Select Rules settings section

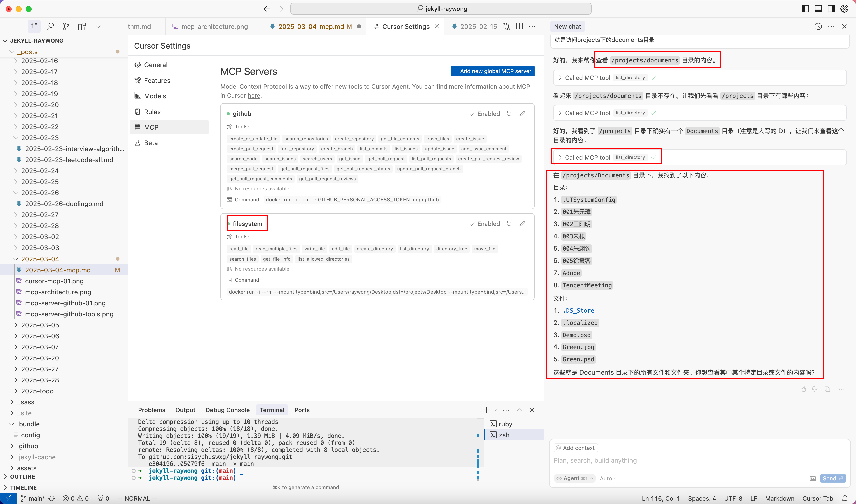[x=169, y=111]
